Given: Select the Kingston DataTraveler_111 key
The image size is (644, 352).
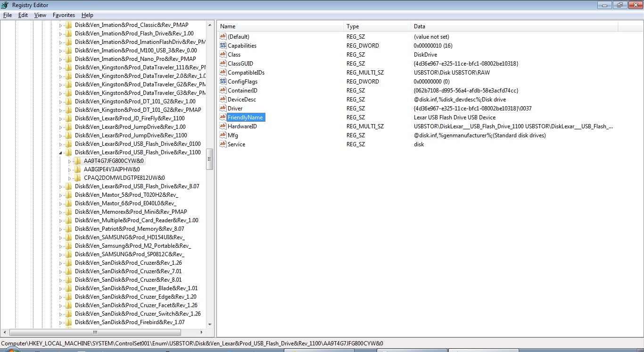Looking at the screenshot, I should pyautogui.click(x=140, y=67).
